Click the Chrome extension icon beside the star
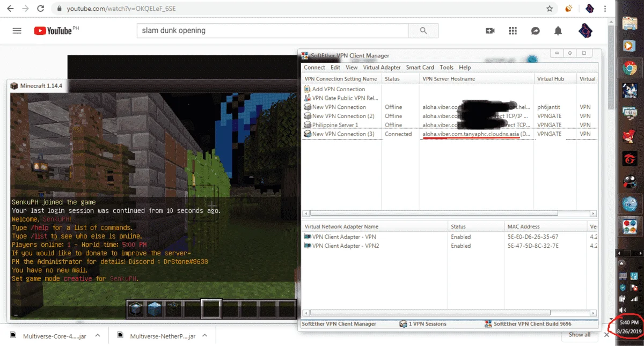 569,9
